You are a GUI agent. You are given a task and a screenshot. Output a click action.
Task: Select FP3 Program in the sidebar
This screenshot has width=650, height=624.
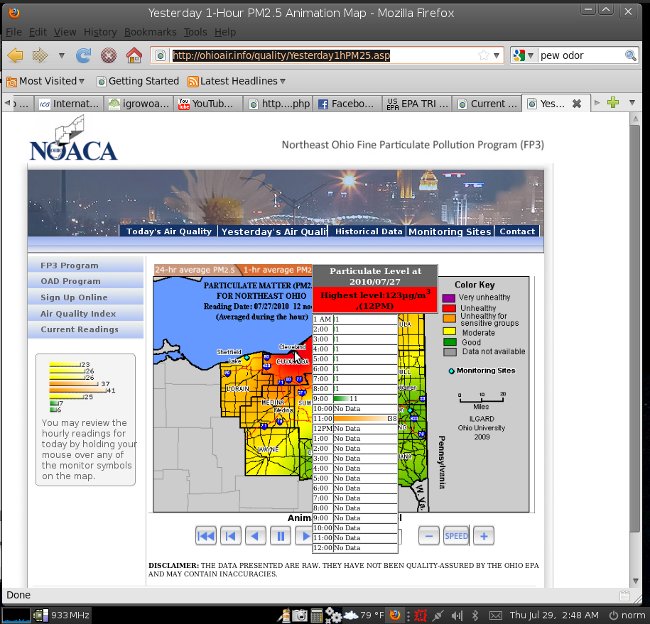click(x=86, y=265)
